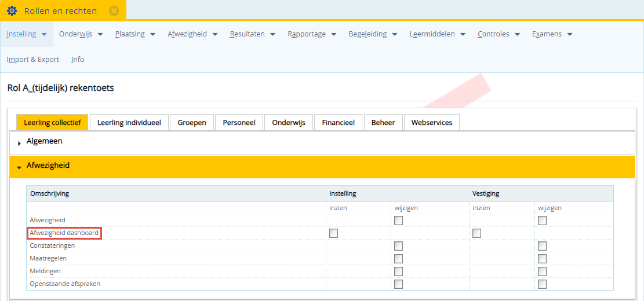This screenshot has width=644, height=301.
Task: Click the dropdown arrow next to Instelling
Action: (45, 35)
